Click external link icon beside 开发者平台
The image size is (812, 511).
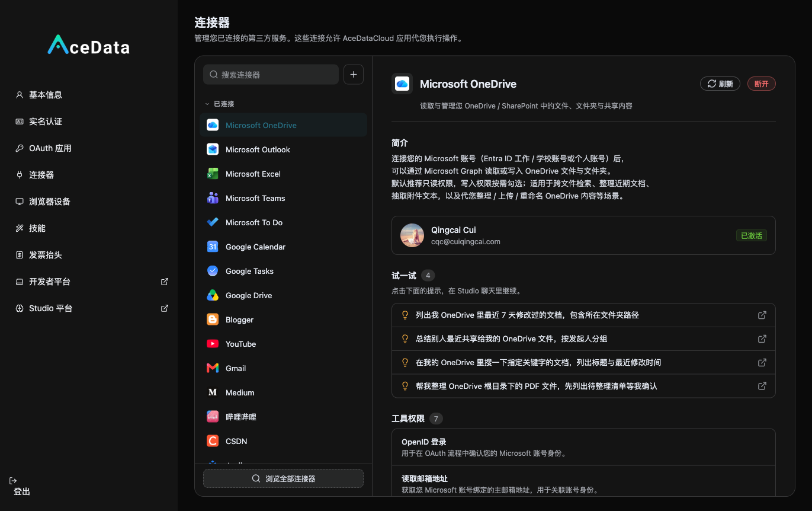[x=165, y=282]
